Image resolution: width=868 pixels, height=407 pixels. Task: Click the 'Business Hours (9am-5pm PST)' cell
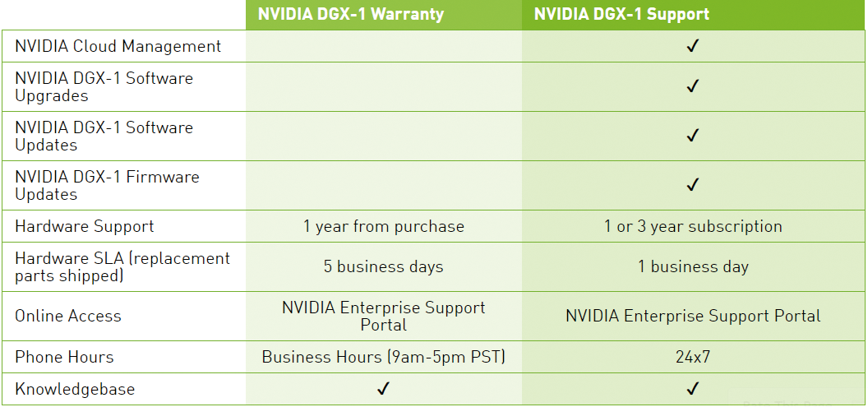coord(384,357)
